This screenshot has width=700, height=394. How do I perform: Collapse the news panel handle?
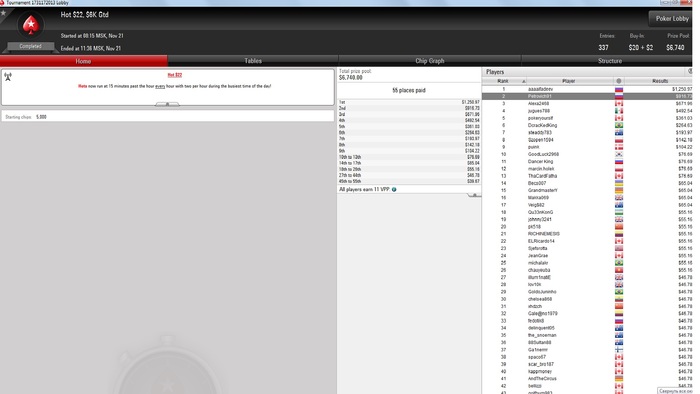coord(167,104)
